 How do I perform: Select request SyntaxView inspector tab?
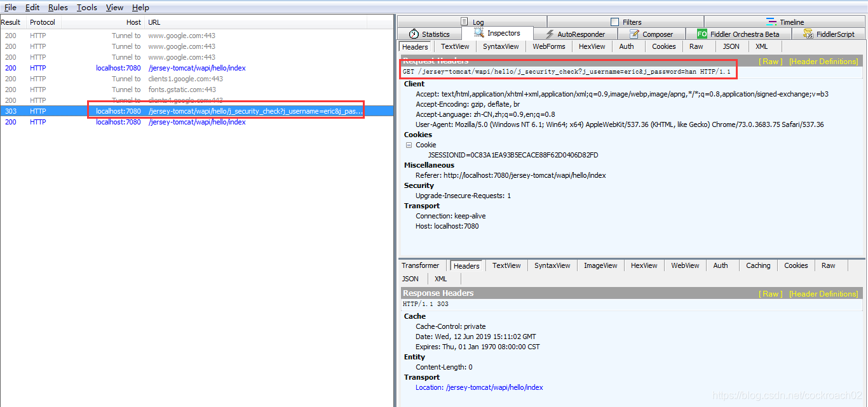(501, 46)
